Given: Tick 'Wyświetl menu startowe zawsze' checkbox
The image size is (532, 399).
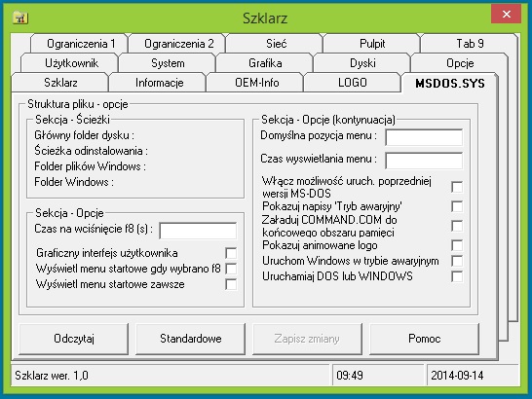Looking at the screenshot, I should (x=231, y=284).
